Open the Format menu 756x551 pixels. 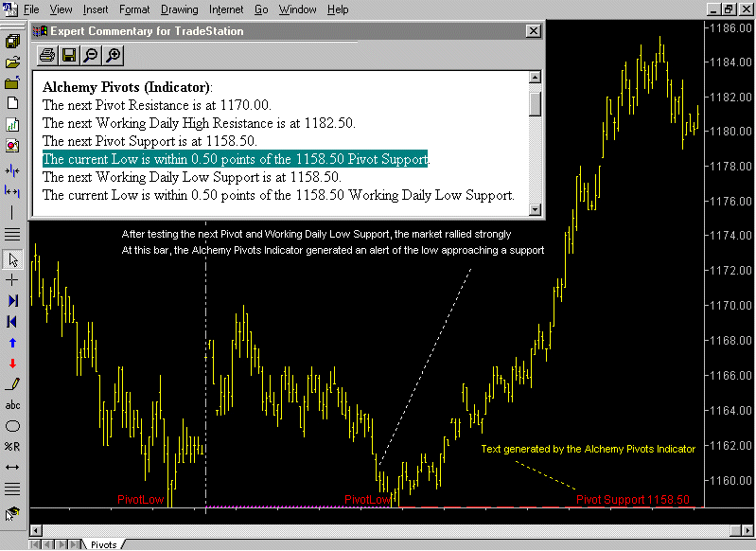[x=134, y=9]
